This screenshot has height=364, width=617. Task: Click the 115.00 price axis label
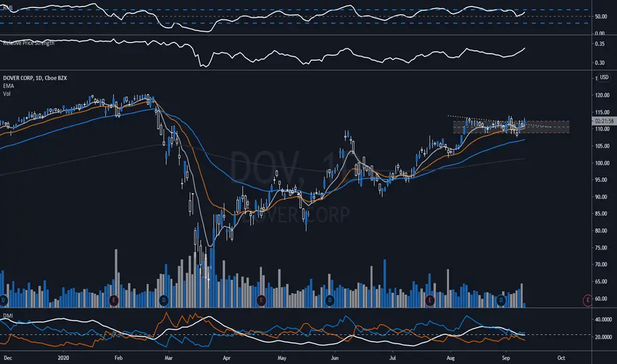(602, 113)
